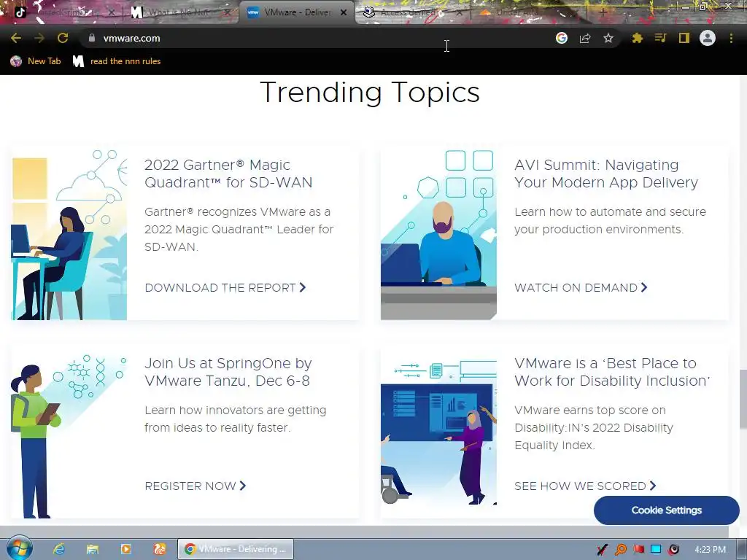Close the TikTok tab
747x560 pixels.
[111, 13]
